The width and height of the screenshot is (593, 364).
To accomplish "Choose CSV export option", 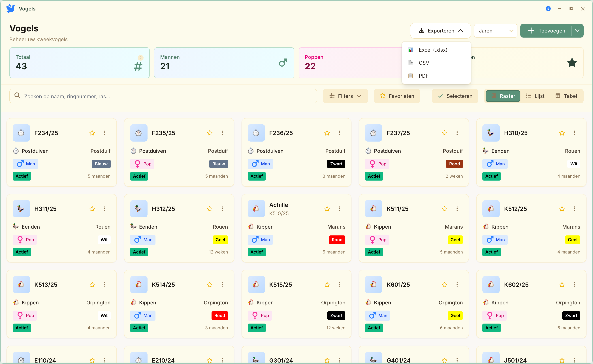I will pos(436,63).
